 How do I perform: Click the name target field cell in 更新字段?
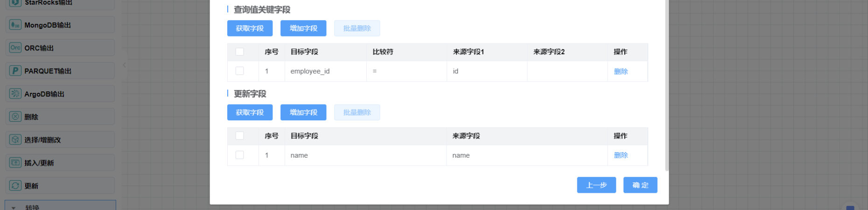coord(365,155)
